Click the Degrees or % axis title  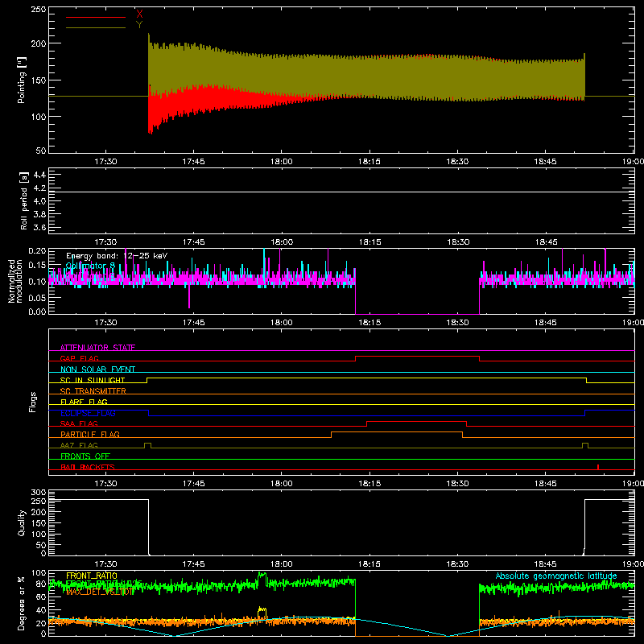click(22, 603)
